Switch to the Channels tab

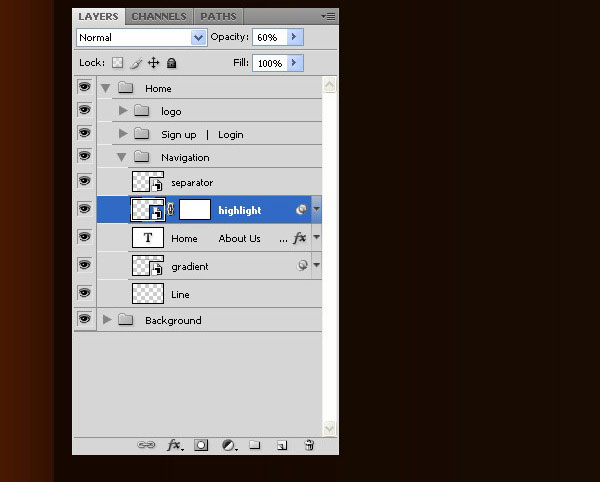click(159, 16)
